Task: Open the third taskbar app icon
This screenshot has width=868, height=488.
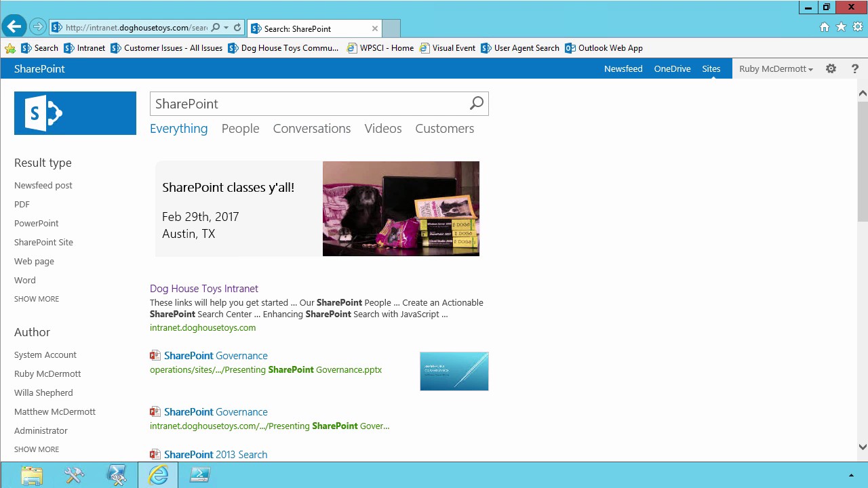Action: tap(117, 475)
